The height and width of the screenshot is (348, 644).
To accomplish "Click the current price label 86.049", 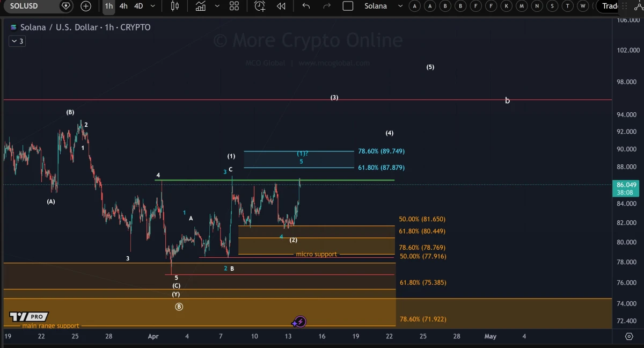I will (627, 184).
